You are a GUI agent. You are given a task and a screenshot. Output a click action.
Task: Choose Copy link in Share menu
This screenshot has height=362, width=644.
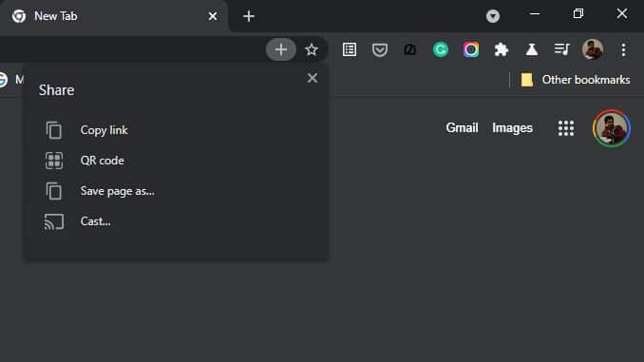coord(177,130)
